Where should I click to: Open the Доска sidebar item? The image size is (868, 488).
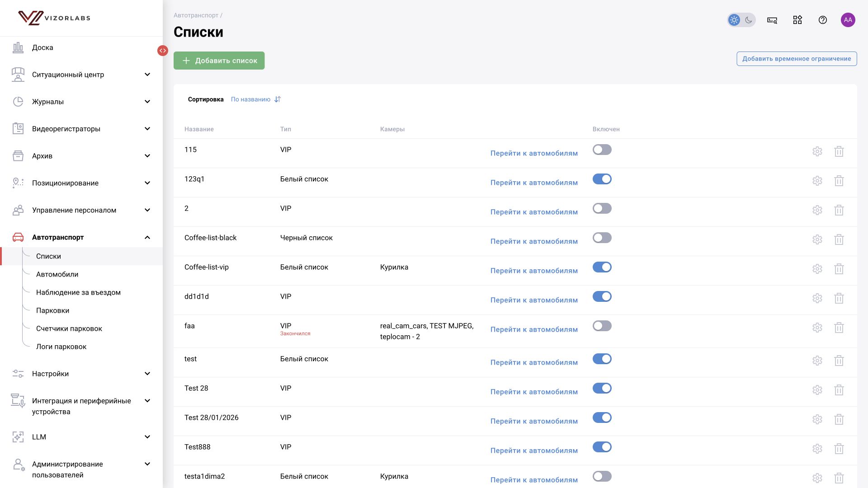coord(81,47)
